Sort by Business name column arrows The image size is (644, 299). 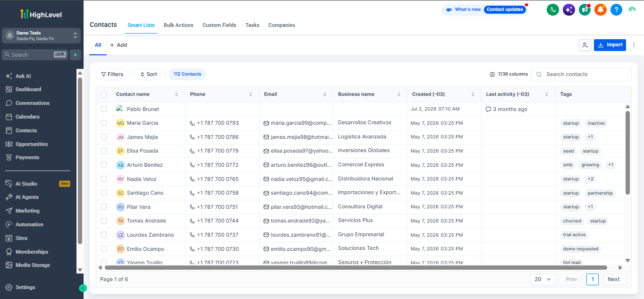[x=399, y=94]
